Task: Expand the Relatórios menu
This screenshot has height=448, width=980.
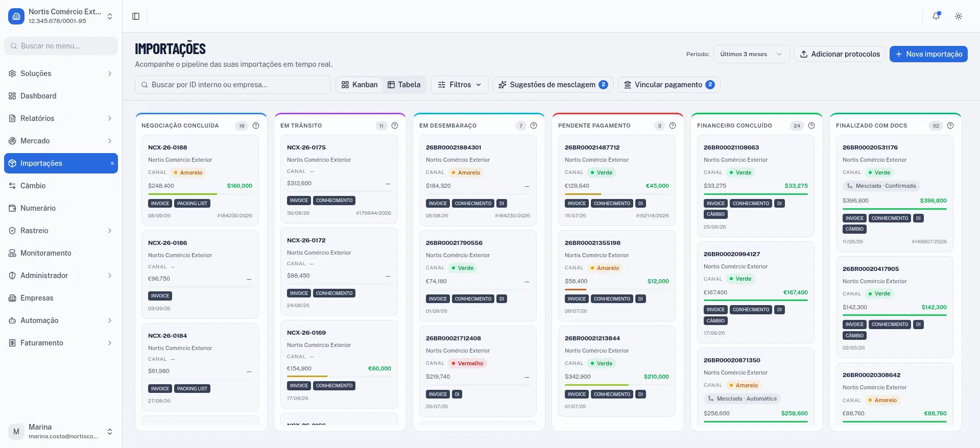Action: 61,118
